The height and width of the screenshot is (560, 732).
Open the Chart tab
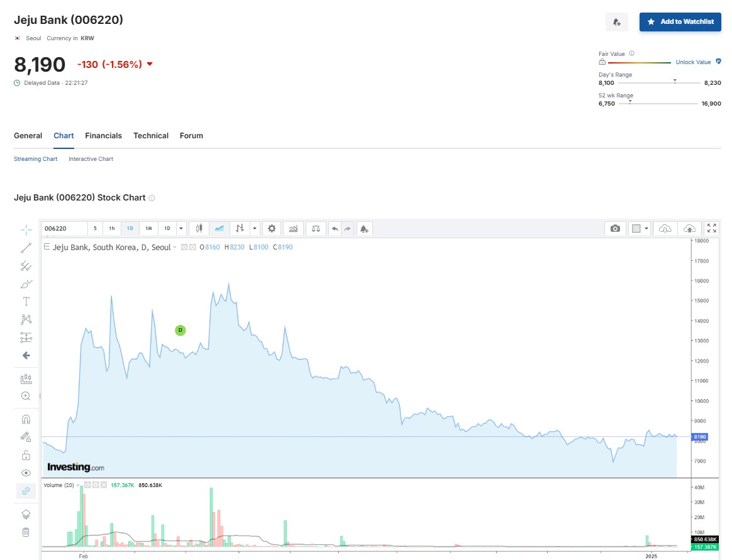click(64, 136)
